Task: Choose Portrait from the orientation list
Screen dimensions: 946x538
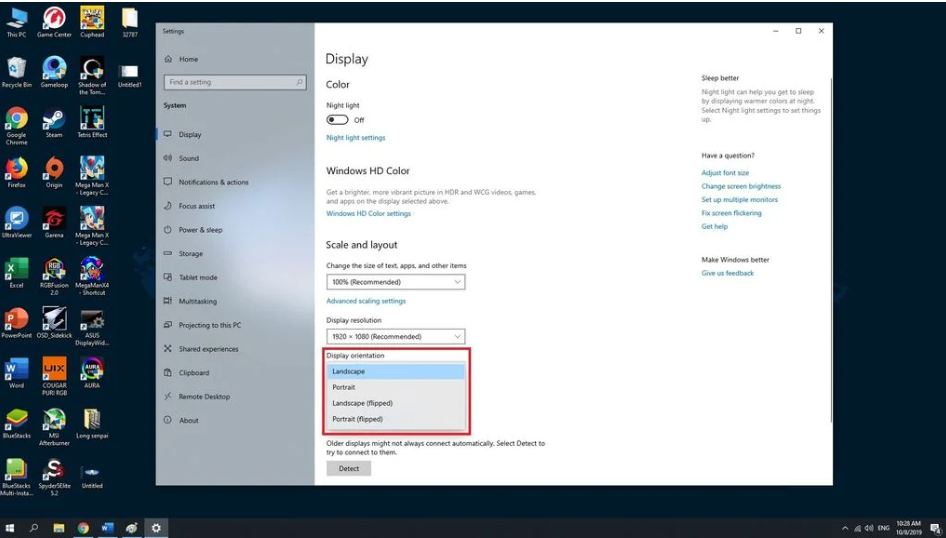Action: coord(344,387)
